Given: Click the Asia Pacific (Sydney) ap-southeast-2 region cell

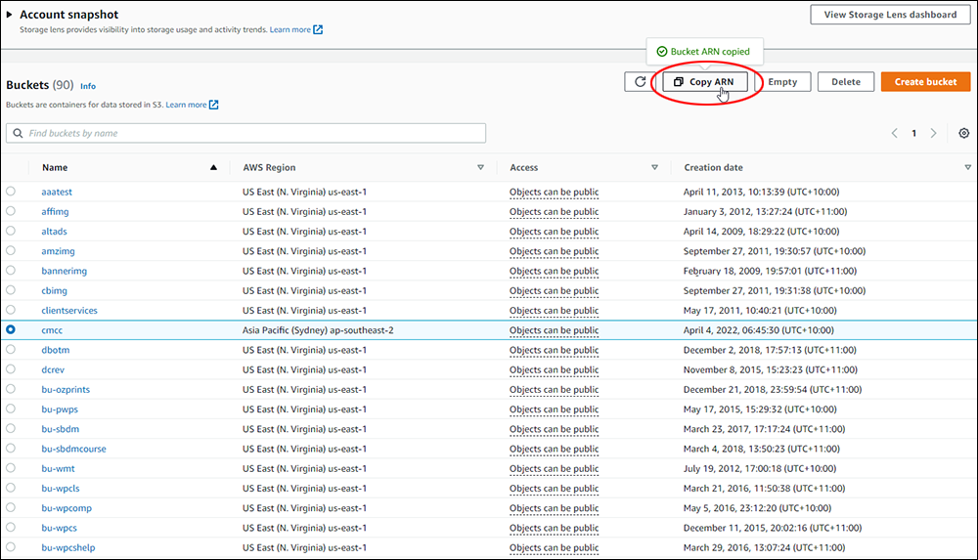Looking at the screenshot, I should click(318, 330).
